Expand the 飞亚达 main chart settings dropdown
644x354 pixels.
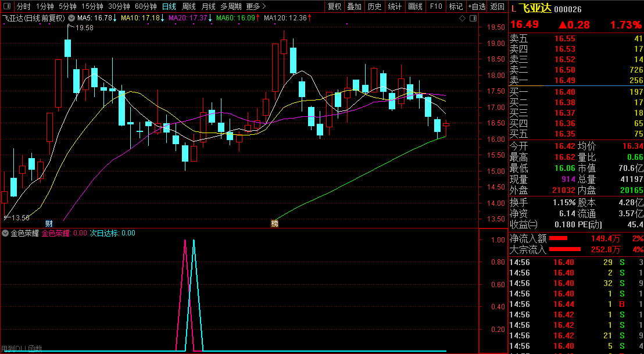(72, 18)
